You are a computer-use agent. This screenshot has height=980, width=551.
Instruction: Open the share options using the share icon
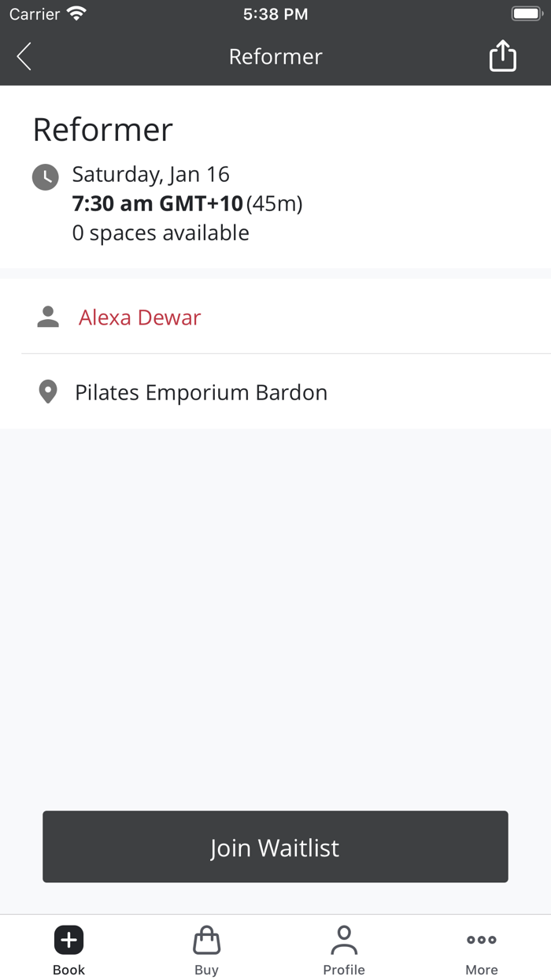click(502, 56)
